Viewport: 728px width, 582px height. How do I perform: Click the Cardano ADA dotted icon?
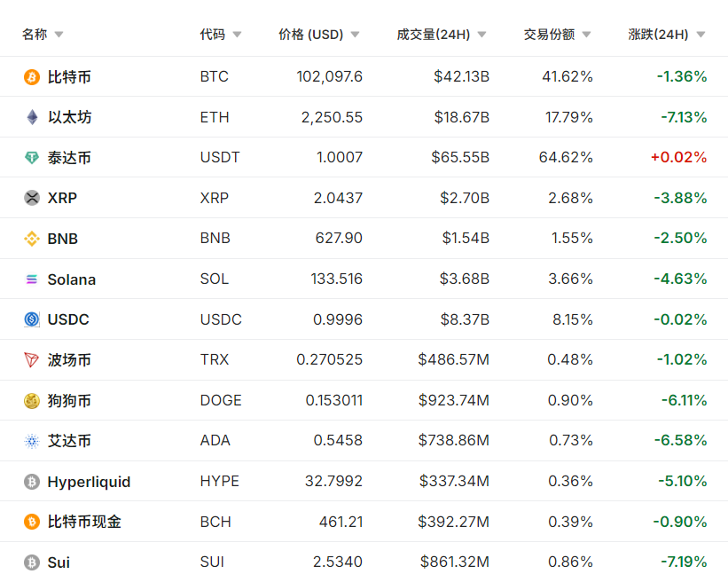point(32,441)
